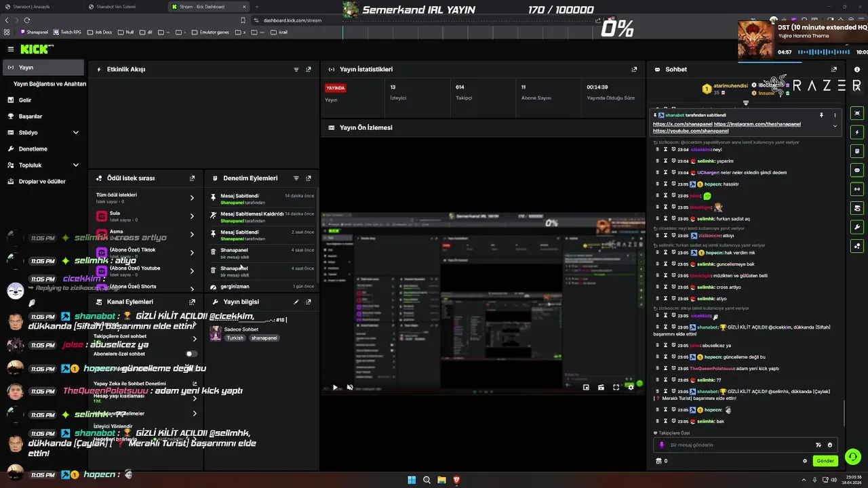Click the lightning icon in the right sidebar
This screenshot has width=868, height=488.
857,132
